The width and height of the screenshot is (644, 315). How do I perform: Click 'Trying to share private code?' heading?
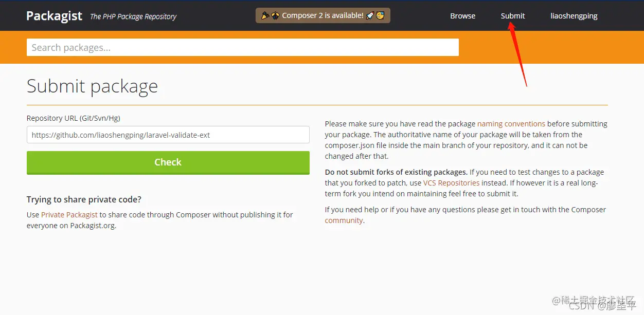pyautogui.click(x=84, y=199)
